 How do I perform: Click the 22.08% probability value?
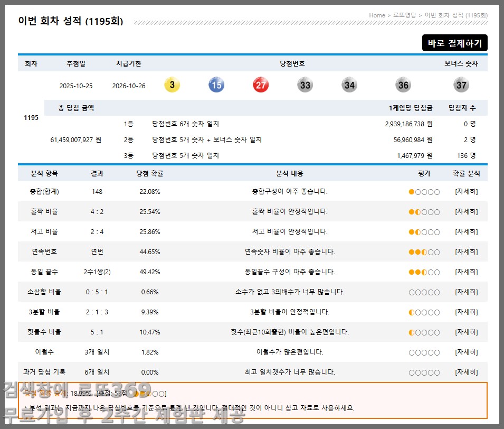click(x=150, y=191)
